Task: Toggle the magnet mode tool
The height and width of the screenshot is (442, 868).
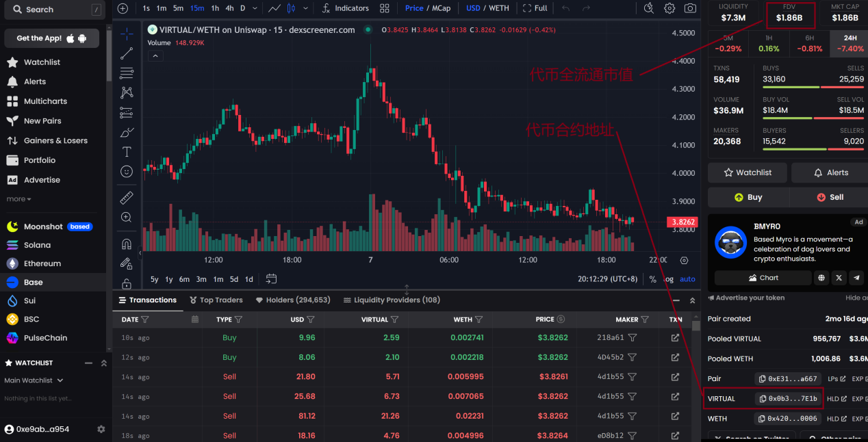Action: tap(127, 244)
